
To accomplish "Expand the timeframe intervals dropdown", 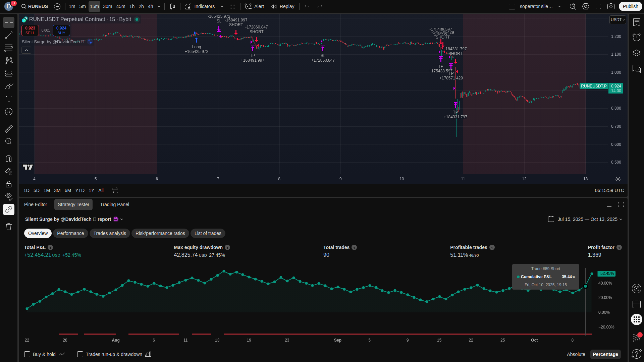I will [159, 6].
